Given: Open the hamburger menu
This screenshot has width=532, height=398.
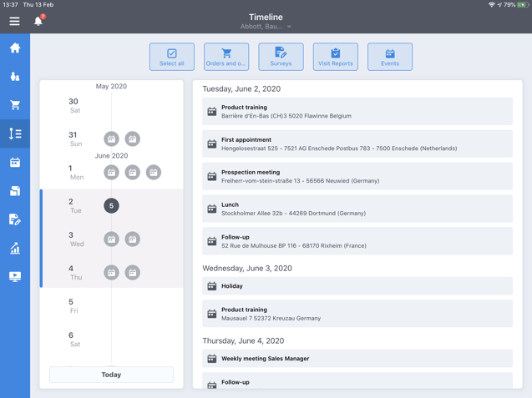Looking at the screenshot, I should 14,21.
